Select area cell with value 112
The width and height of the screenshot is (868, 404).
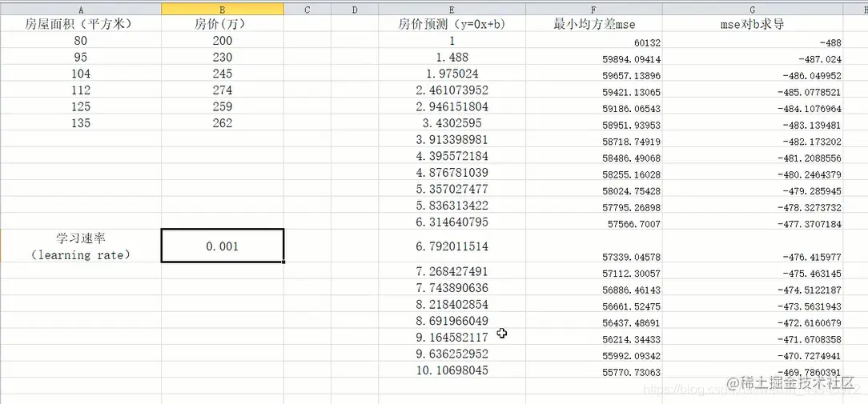click(81, 90)
